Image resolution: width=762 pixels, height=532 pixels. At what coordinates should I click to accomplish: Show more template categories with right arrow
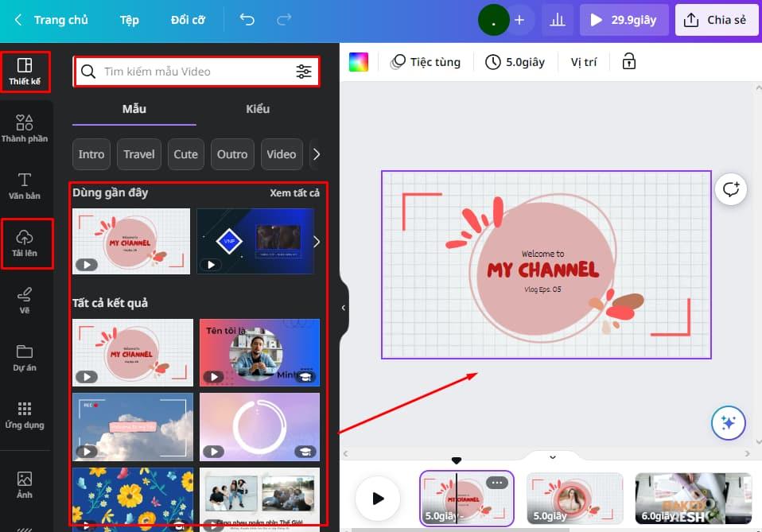click(x=316, y=154)
